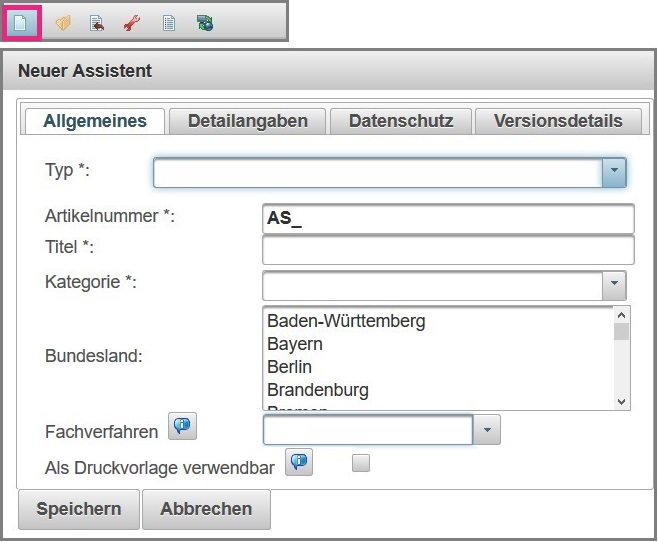Viewport: 658px width, 542px height.
Task: Click the Bundesland list scrollbar thumb
Action: point(621,331)
